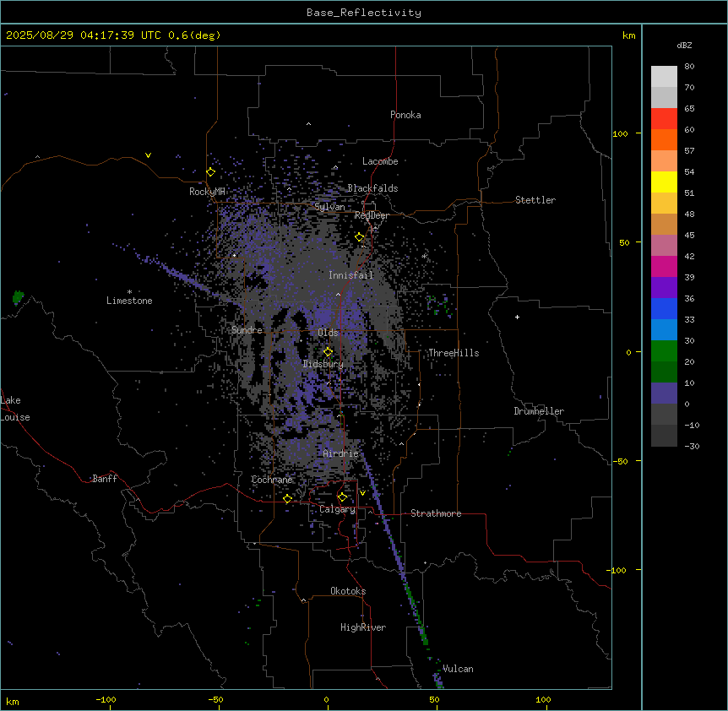
Task: Select the Stettler label
Action: [535, 200]
